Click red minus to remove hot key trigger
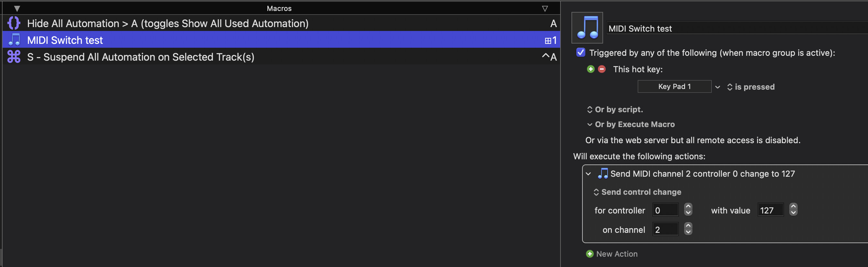The image size is (868, 267). (x=601, y=69)
